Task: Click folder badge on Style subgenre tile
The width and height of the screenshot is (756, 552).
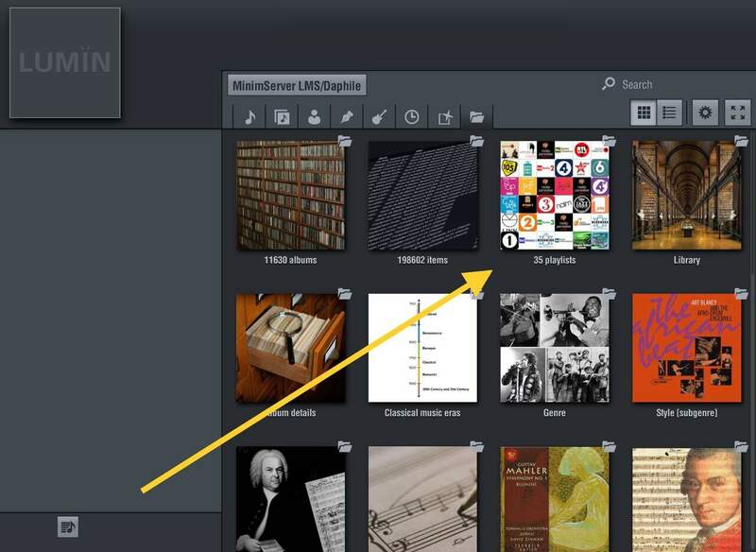Action: 741,294
